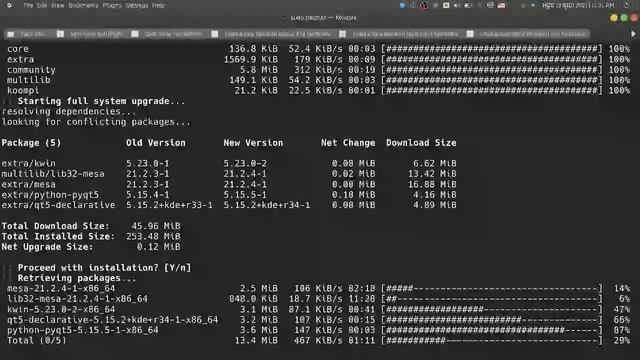Click the 'python-pyqt5-5.15.5-1-x86_64' download row name

(x=83, y=330)
